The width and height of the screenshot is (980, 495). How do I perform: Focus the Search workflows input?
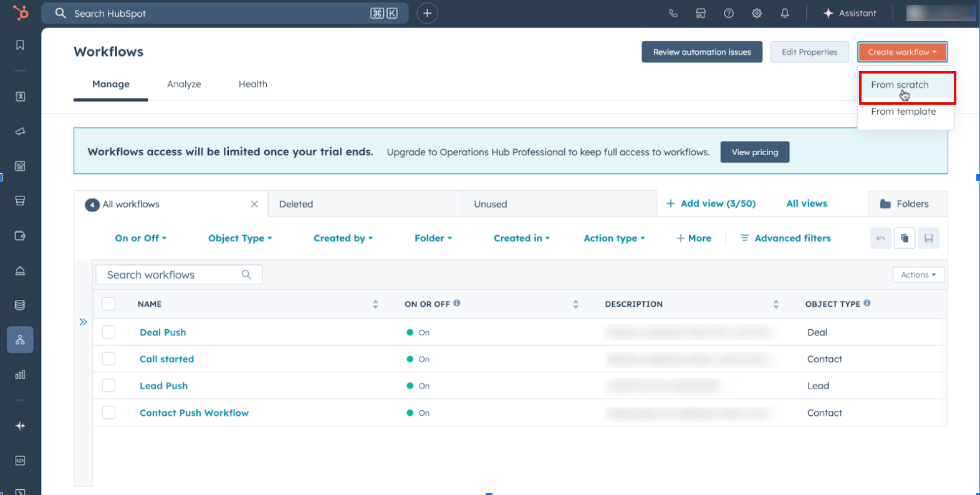point(179,274)
